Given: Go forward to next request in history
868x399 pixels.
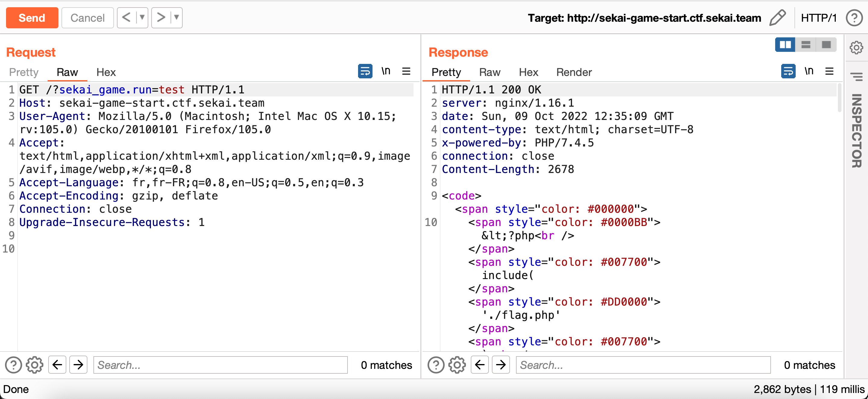Looking at the screenshot, I should pos(161,17).
